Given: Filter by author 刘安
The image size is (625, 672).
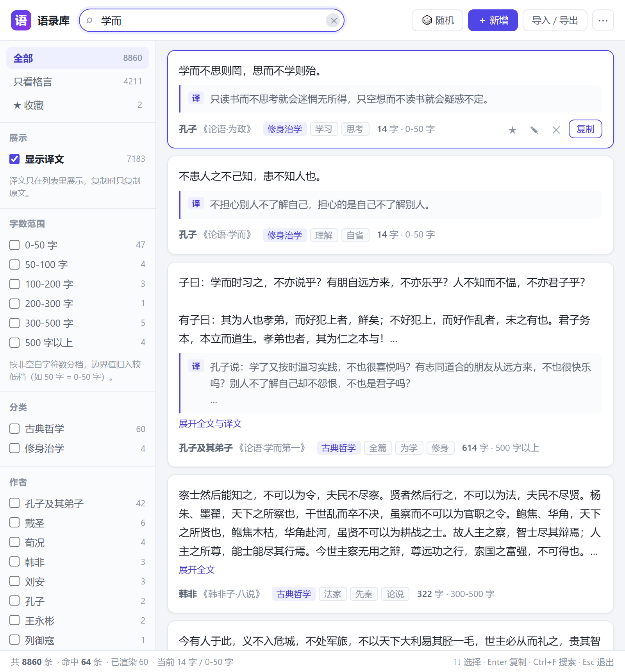Looking at the screenshot, I should (x=14, y=581).
